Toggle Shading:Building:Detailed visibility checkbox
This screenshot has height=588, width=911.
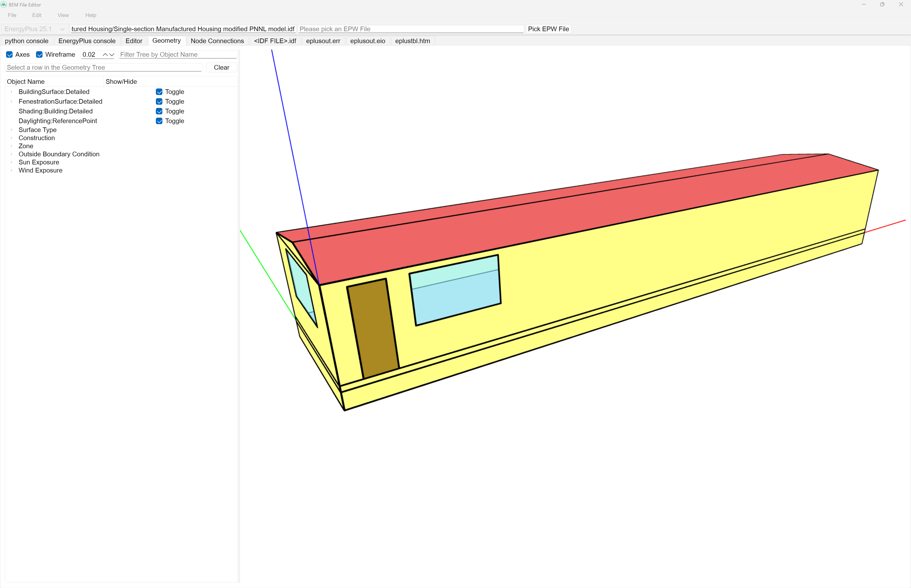pyautogui.click(x=159, y=111)
